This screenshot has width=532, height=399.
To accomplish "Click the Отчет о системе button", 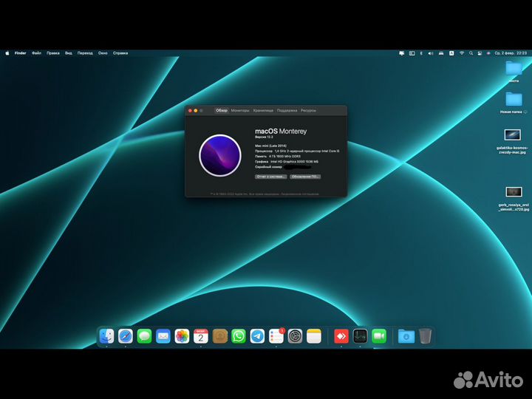I will coord(270,177).
